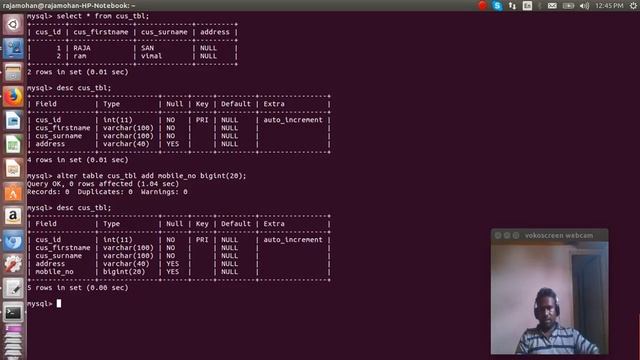Open LibreOffice Impress from the launcher
640x360 pixels.
(x=13, y=169)
